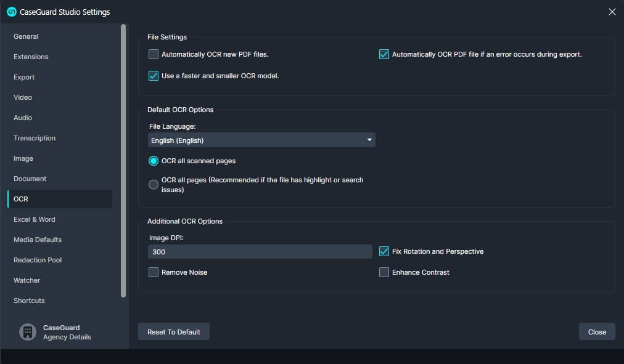Click the CaseGuard logo icon in title bar
This screenshot has height=364, width=624.
click(11, 12)
